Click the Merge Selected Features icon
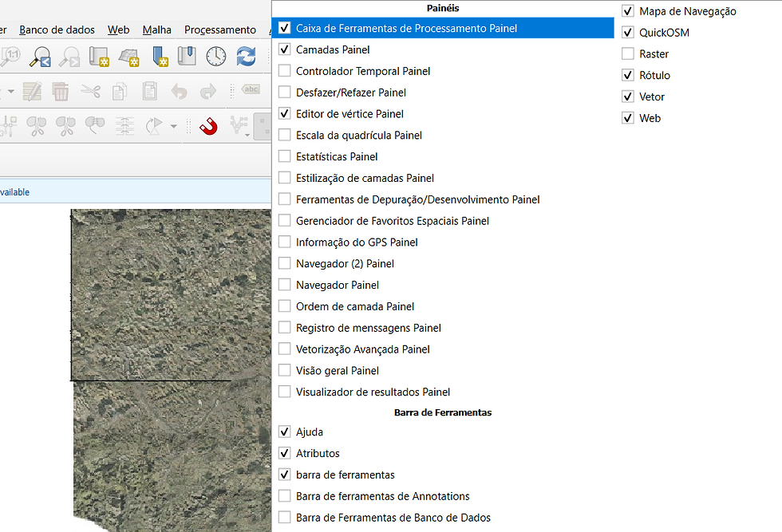782x532 pixels. (x=95, y=125)
